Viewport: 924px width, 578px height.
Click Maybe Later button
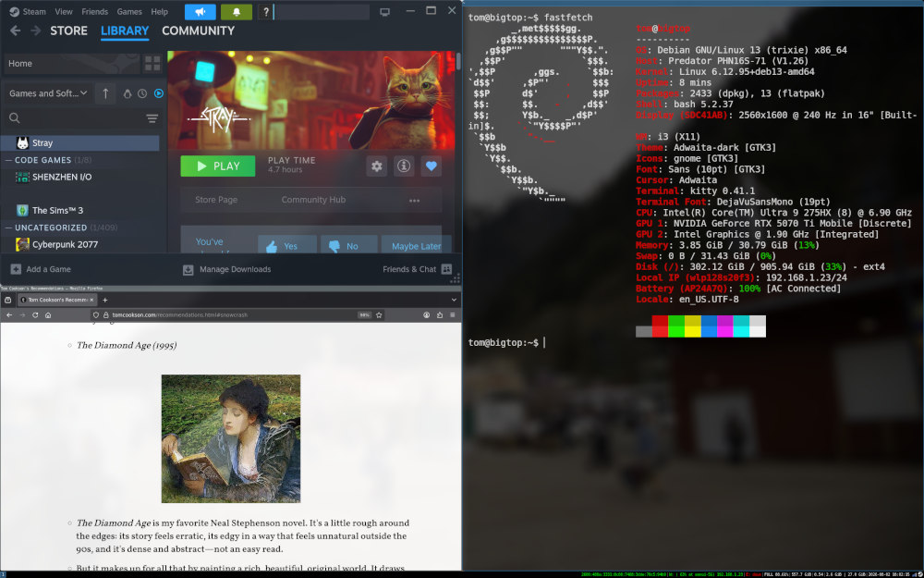[416, 245]
